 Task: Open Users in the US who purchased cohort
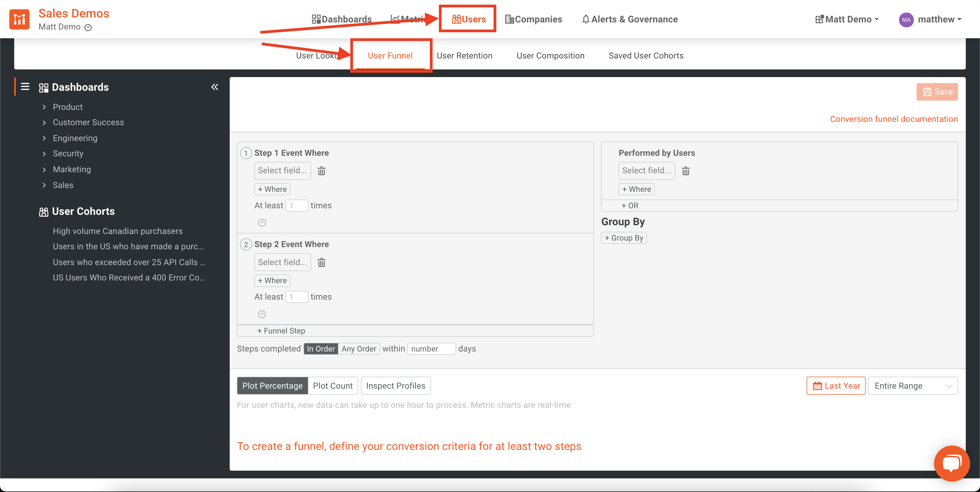[x=128, y=246]
